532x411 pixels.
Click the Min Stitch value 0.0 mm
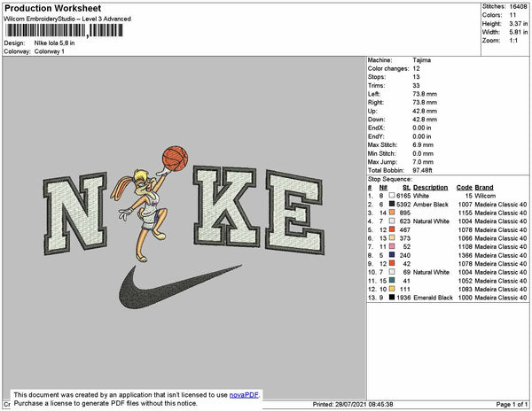coord(423,153)
